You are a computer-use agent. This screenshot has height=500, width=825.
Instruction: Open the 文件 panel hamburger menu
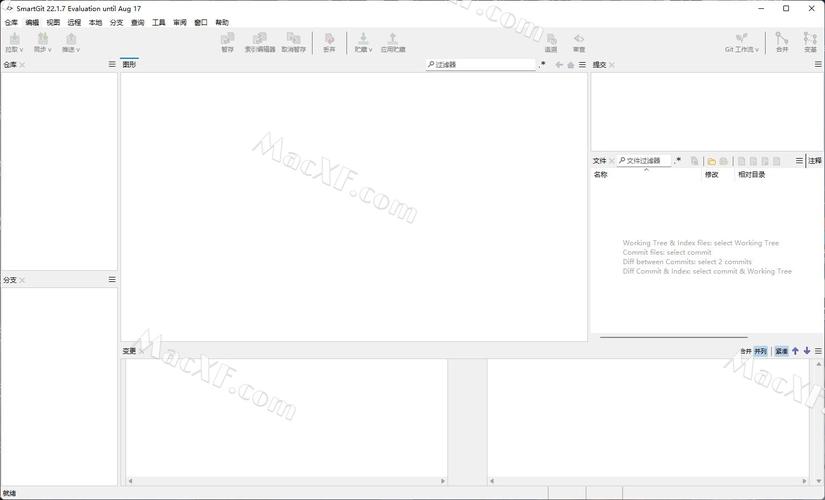tap(799, 161)
